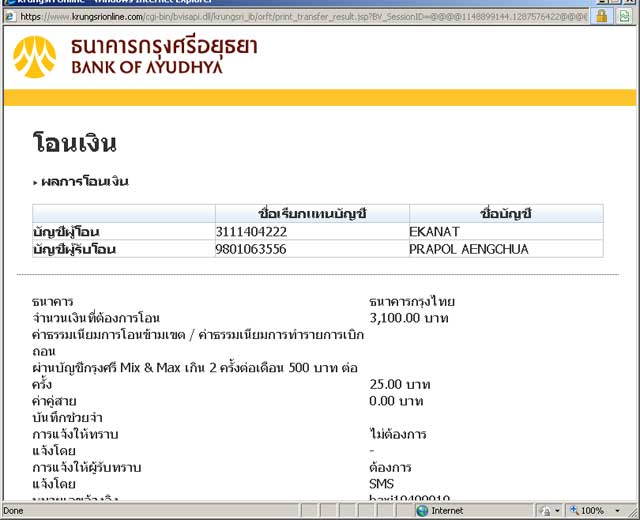Select sender account number 3111404222
Image resolution: width=640 pixels, height=520 pixels.
pos(251,231)
